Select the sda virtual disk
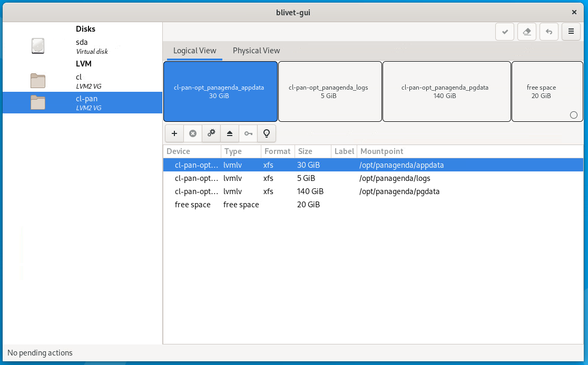Screen dimensions: 588x365 click(x=82, y=46)
